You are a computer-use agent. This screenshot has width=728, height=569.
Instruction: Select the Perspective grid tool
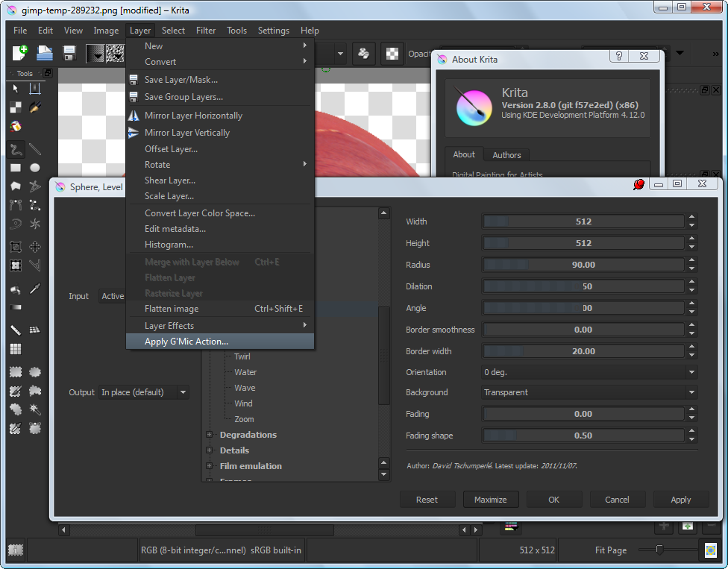(x=35, y=330)
